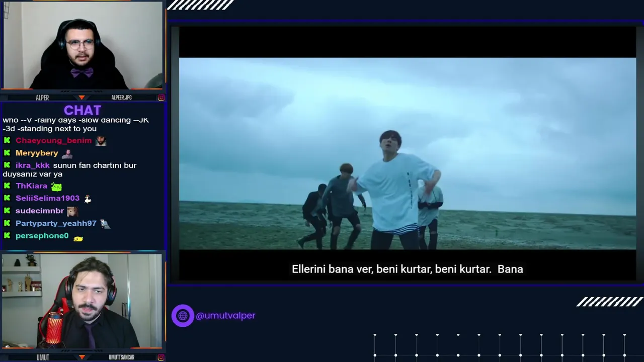This screenshot has height=362, width=644.
Task: Click username ThKiara in chat
Action: [31, 186]
